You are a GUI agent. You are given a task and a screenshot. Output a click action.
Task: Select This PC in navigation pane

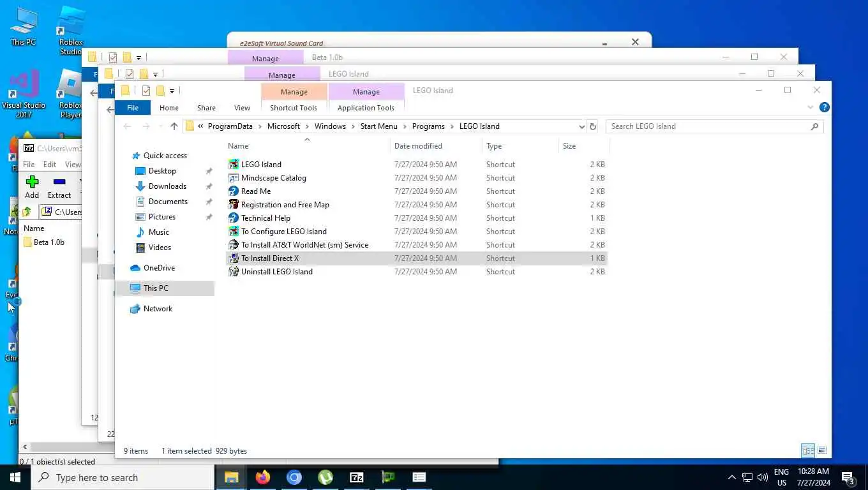point(165,288)
